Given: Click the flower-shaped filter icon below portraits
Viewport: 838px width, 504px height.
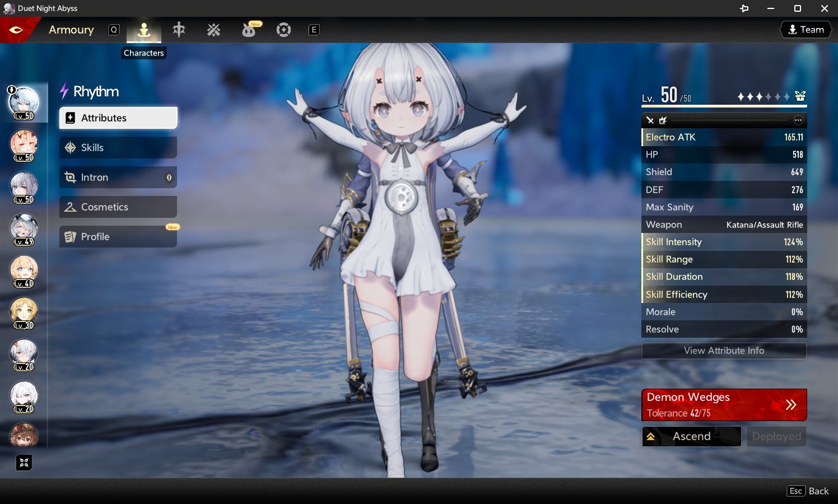Looking at the screenshot, I should (x=24, y=463).
